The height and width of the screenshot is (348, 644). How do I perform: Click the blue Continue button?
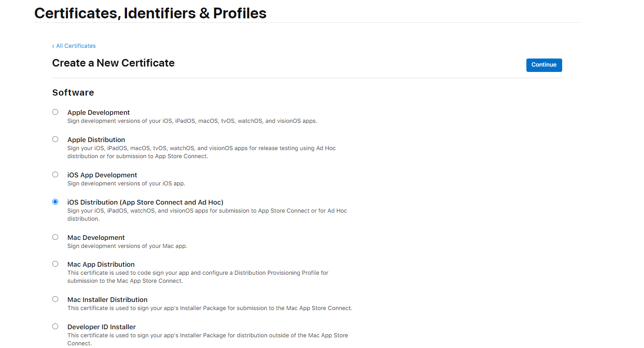544,65
